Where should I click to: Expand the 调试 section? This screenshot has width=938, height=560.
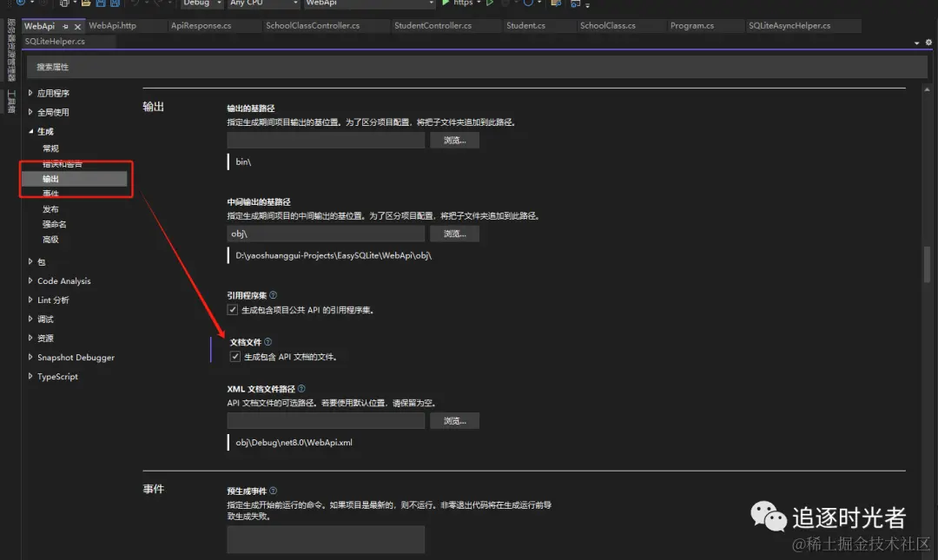point(30,319)
